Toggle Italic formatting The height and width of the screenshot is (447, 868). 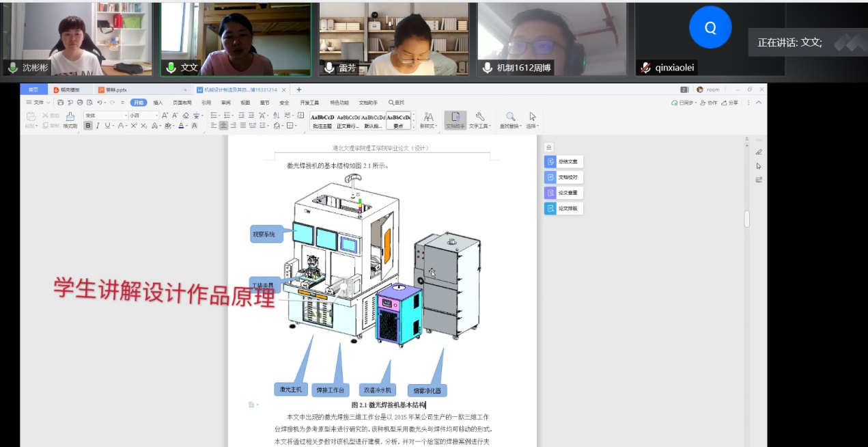tap(98, 126)
